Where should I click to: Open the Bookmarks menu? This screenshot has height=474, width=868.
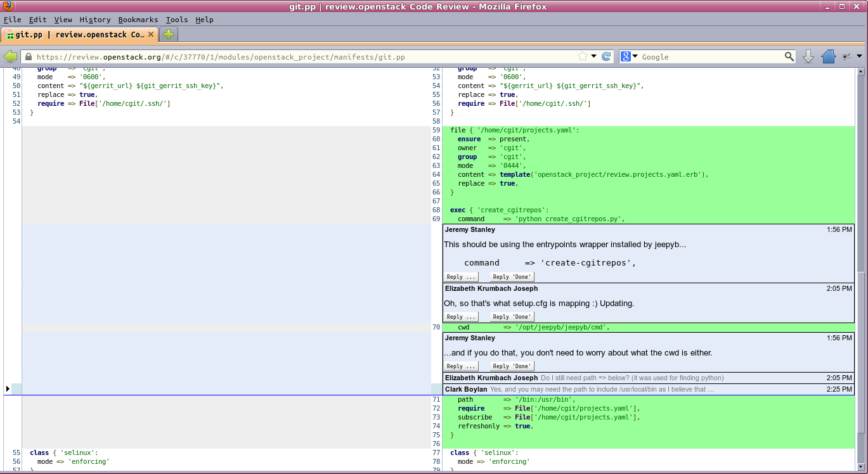pos(138,20)
